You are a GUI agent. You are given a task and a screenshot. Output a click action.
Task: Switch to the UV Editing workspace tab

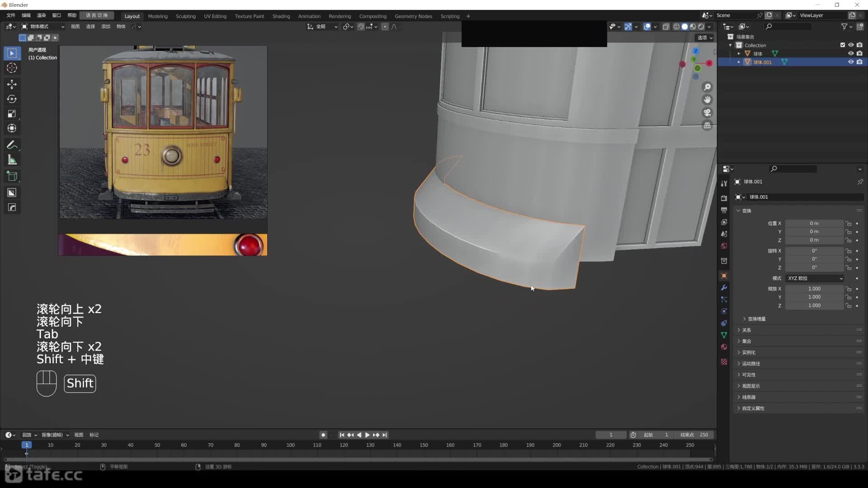pyautogui.click(x=215, y=16)
